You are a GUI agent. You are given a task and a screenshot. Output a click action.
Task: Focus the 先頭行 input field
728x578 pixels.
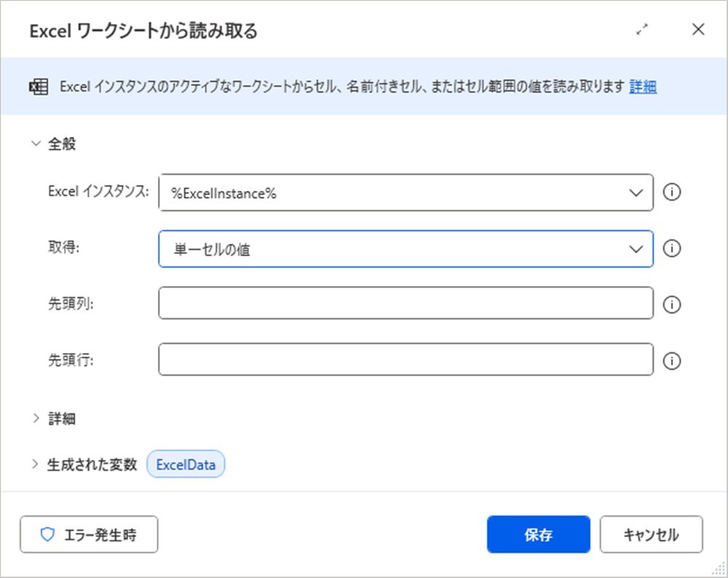click(405, 360)
